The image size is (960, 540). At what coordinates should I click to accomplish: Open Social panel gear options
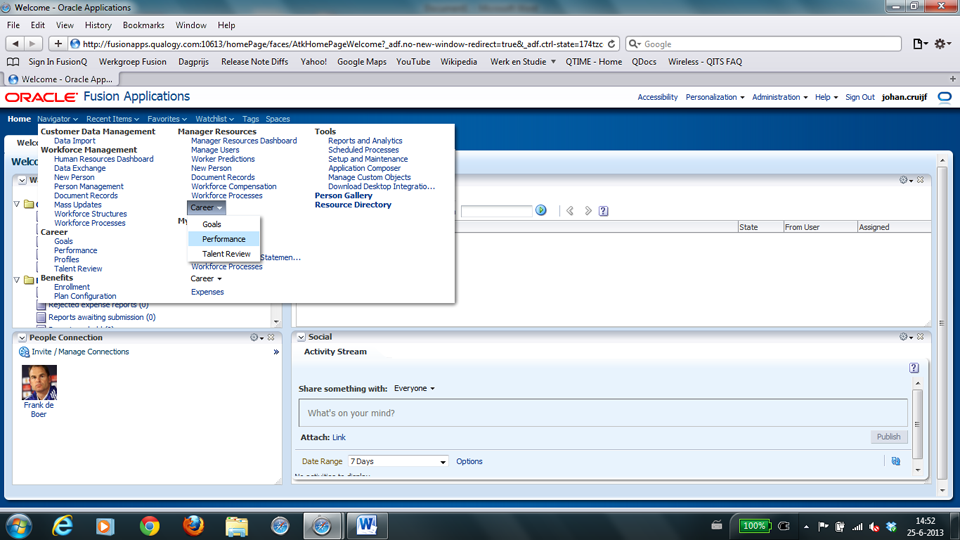906,337
